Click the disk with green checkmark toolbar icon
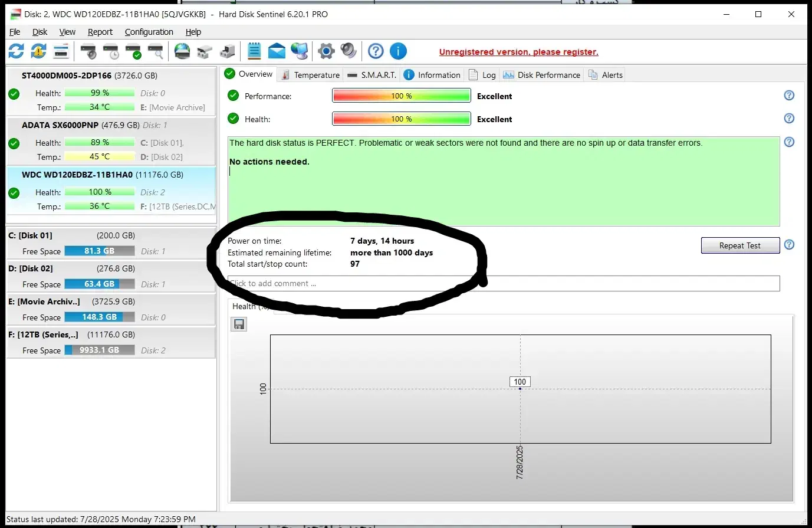This screenshot has height=528, width=812. [x=134, y=51]
